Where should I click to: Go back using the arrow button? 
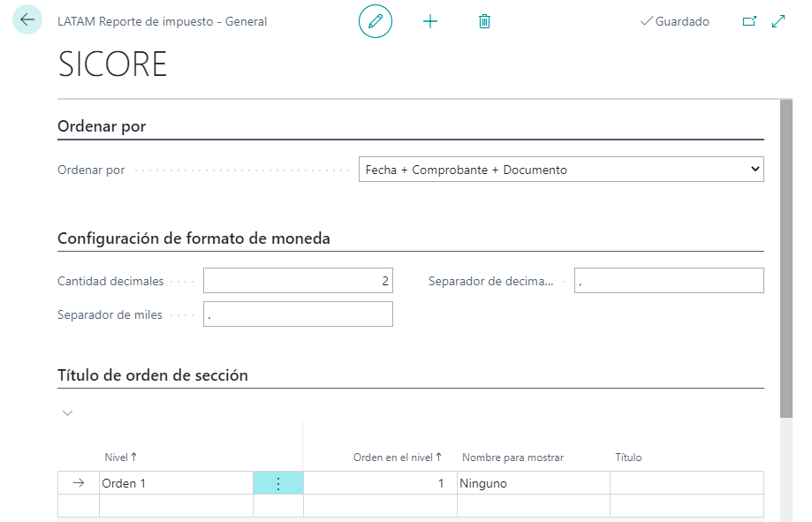[x=27, y=19]
